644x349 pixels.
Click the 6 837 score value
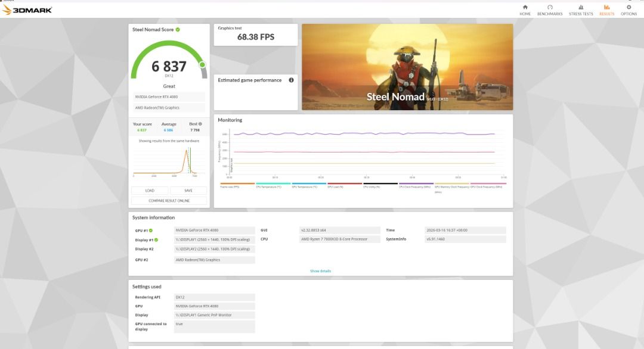(169, 66)
